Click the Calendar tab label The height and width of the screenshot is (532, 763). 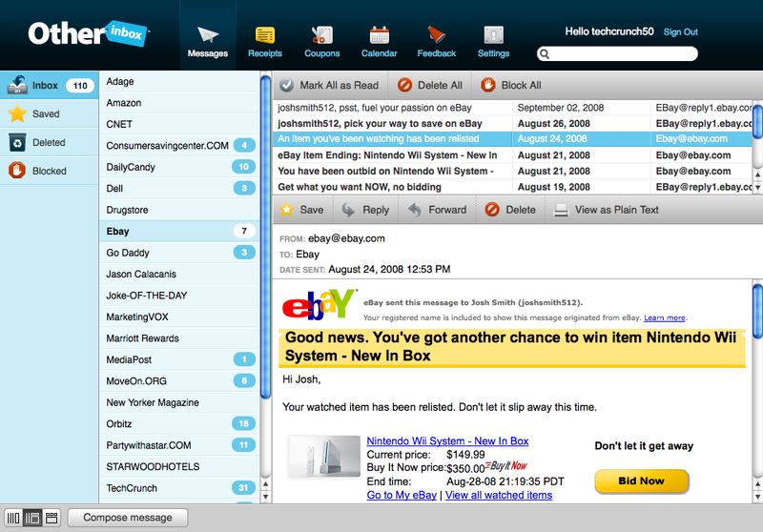coord(379,53)
